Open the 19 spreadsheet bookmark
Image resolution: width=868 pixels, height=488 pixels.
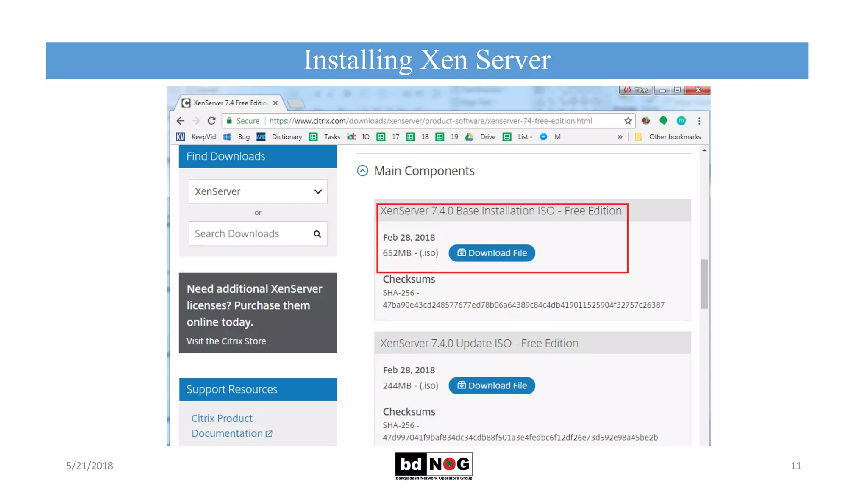tap(447, 137)
